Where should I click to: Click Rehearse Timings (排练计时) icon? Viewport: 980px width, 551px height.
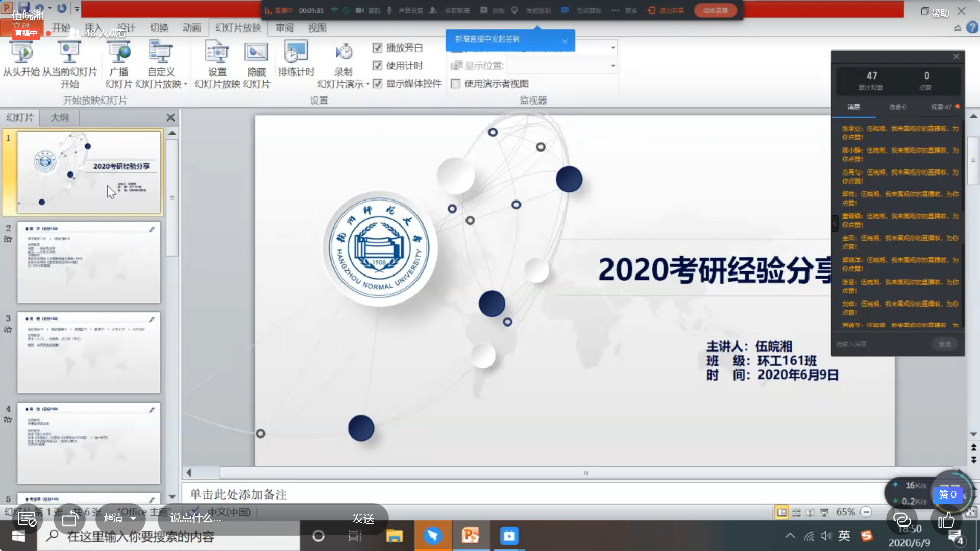tap(296, 52)
